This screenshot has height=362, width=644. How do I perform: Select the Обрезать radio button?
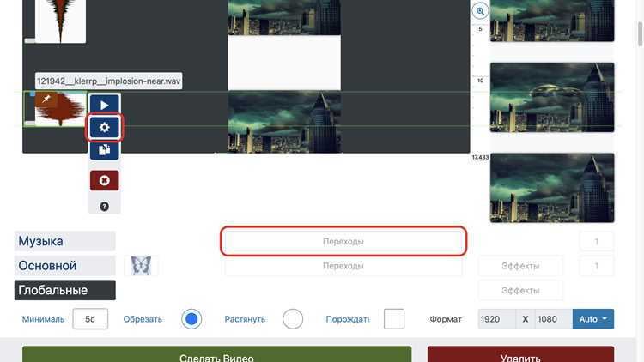pos(191,319)
